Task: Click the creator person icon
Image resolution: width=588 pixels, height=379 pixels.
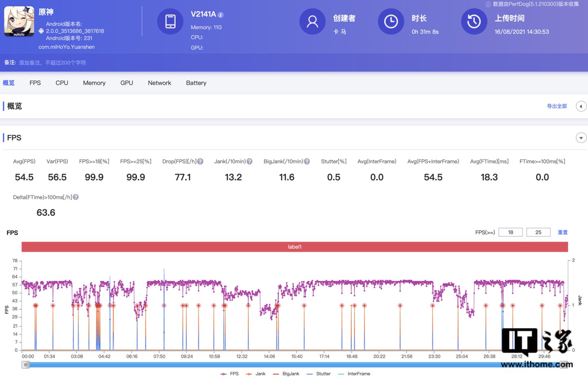Action: 312,22
